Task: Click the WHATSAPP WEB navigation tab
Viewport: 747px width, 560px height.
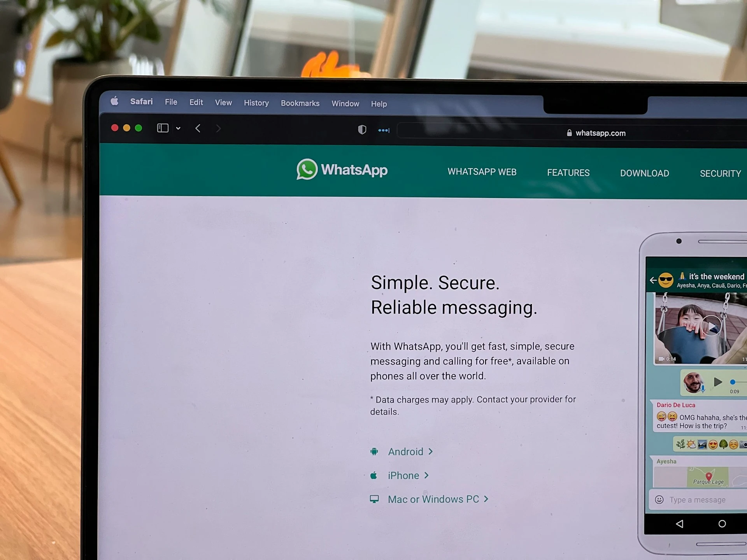Action: [482, 173]
